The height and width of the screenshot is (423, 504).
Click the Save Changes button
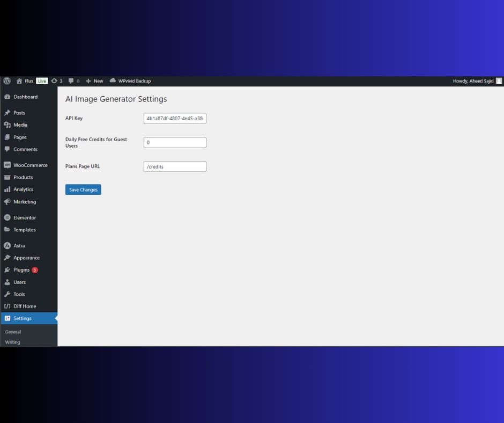coord(83,189)
